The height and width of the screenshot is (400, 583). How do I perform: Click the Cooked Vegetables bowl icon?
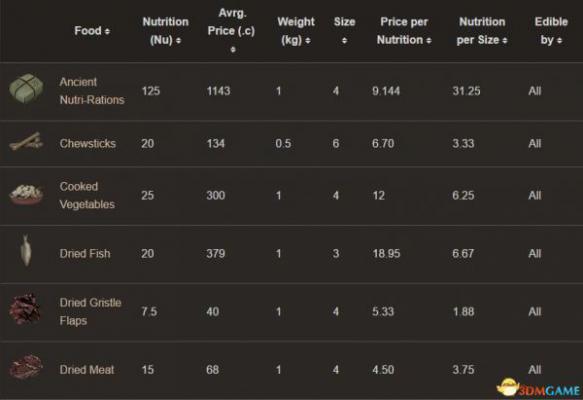tap(26, 195)
